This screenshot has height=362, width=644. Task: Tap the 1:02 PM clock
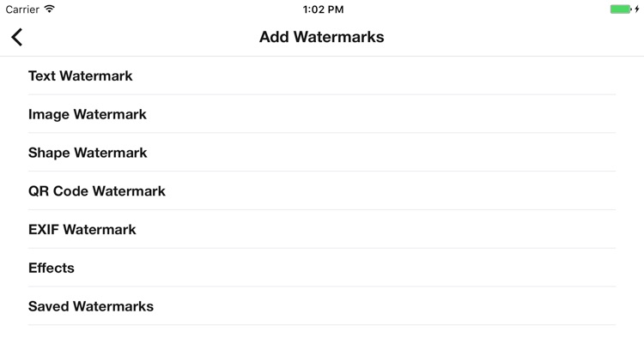pyautogui.click(x=323, y=9)
